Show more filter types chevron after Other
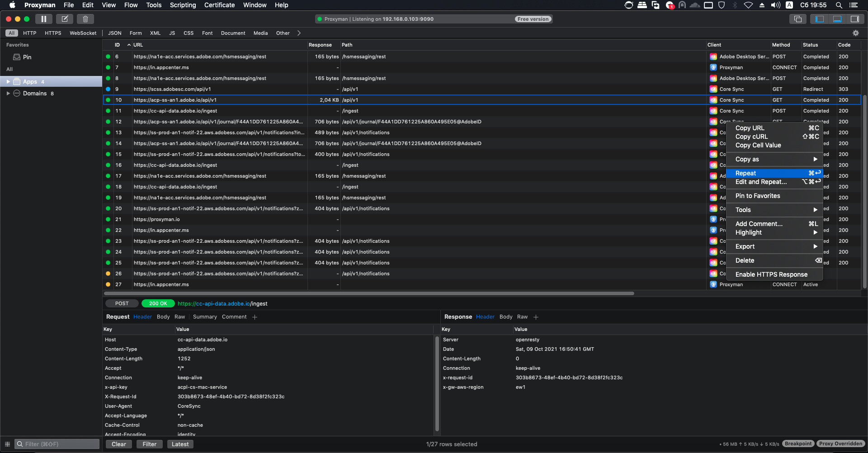 pyautogui.click(x=299, y=33)
